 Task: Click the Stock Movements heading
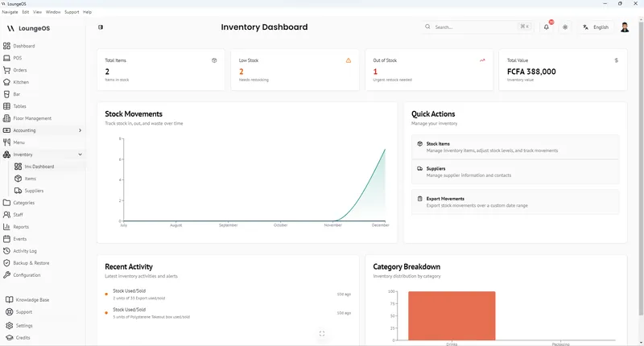[x=134, y=114]
